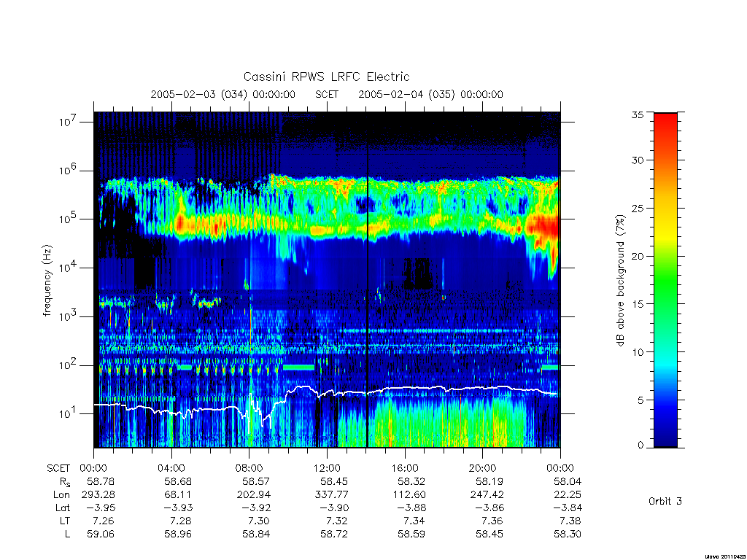This screenshot has height=560, width=747.
Task: Click the L value 59.06
Action: (x=101, y=534)
